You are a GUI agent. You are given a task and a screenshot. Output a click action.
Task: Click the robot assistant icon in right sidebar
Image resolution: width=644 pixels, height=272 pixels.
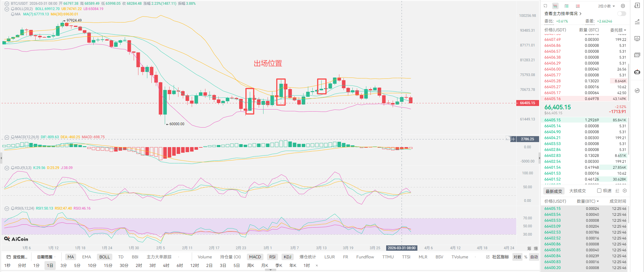click(637, 72)
